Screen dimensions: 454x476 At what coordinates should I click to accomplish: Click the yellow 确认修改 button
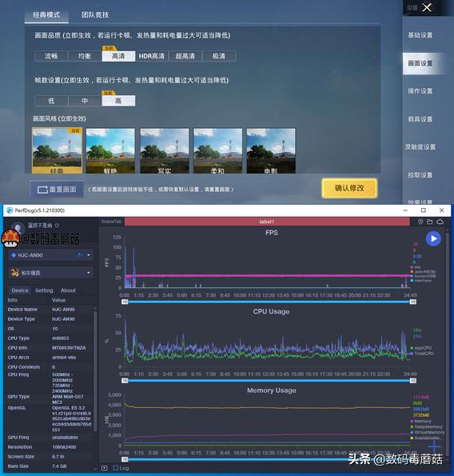(349, 188)
